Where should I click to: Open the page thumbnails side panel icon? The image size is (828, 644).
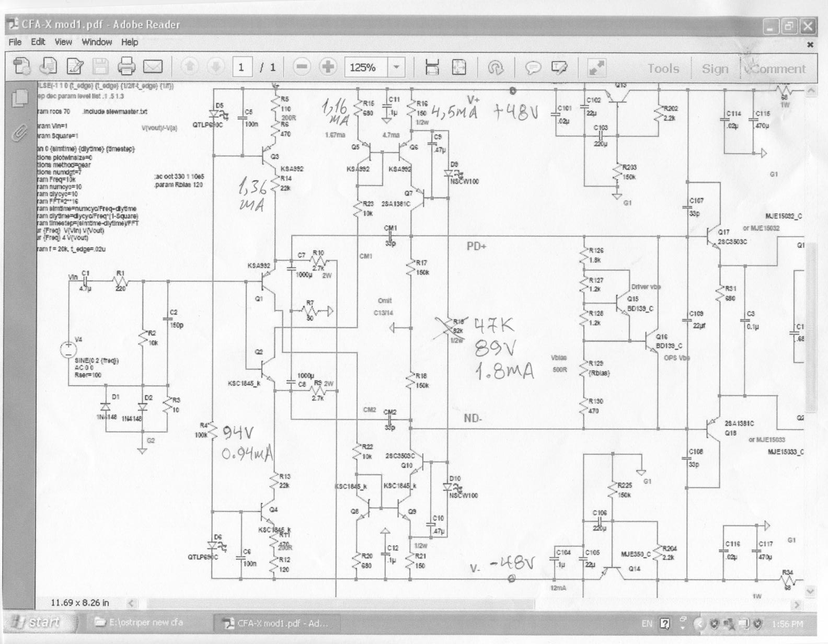pyautogui.click(x=20, y=97)
